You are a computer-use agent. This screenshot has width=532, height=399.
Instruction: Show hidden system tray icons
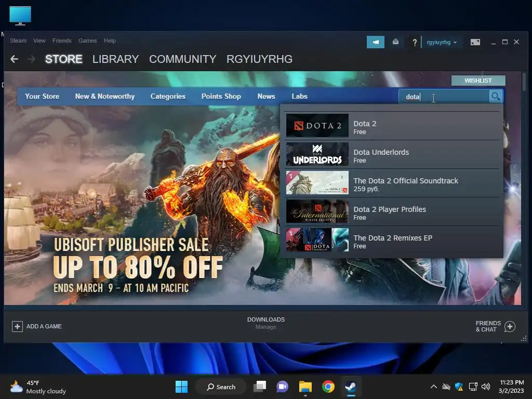(434, 387)
